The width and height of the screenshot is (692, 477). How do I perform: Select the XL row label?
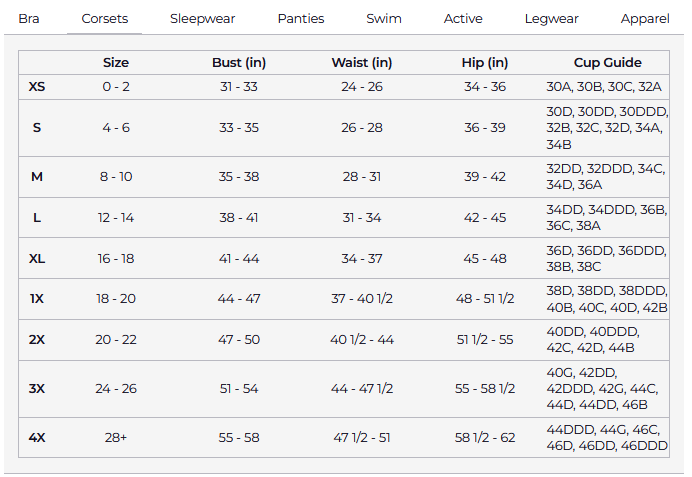point(37,259)
